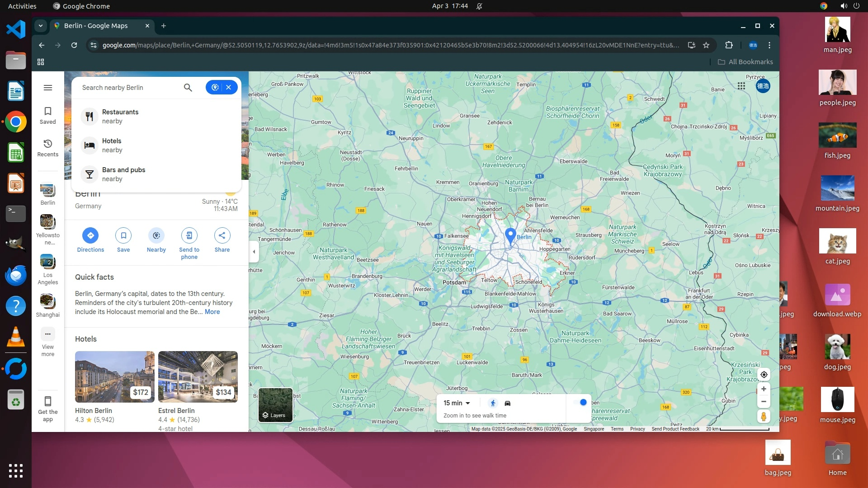This screenshot has width=868, height=488.
Task: Save Berlin using the Save icon
Action: tap(123, 235)
